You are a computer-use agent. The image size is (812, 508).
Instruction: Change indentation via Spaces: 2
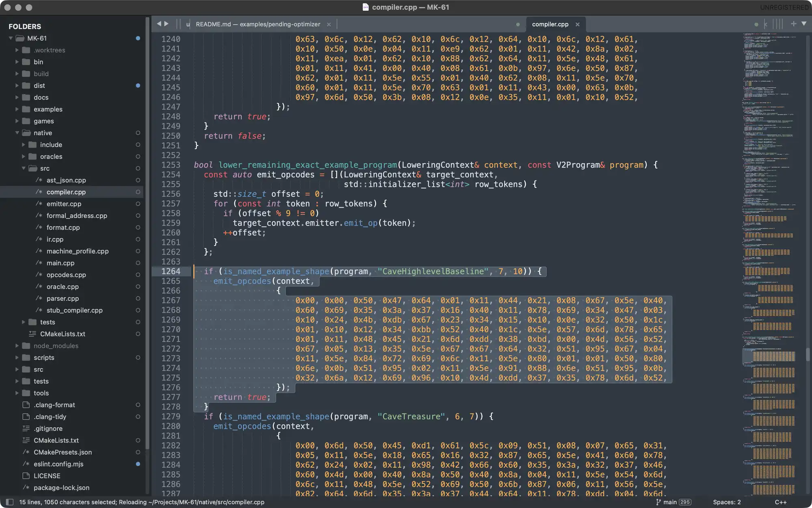[727, 502]
